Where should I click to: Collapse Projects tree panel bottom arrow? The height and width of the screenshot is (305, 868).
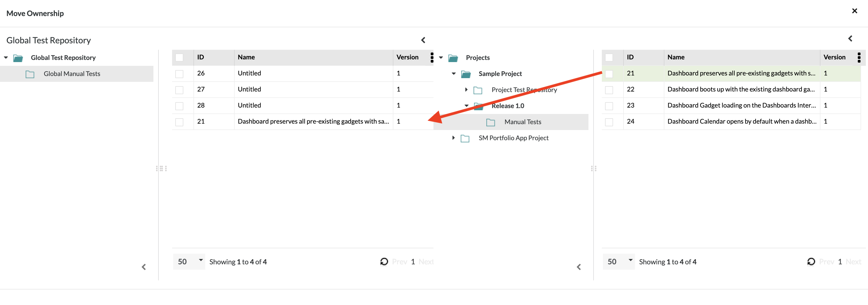click(x=579, y=267)
